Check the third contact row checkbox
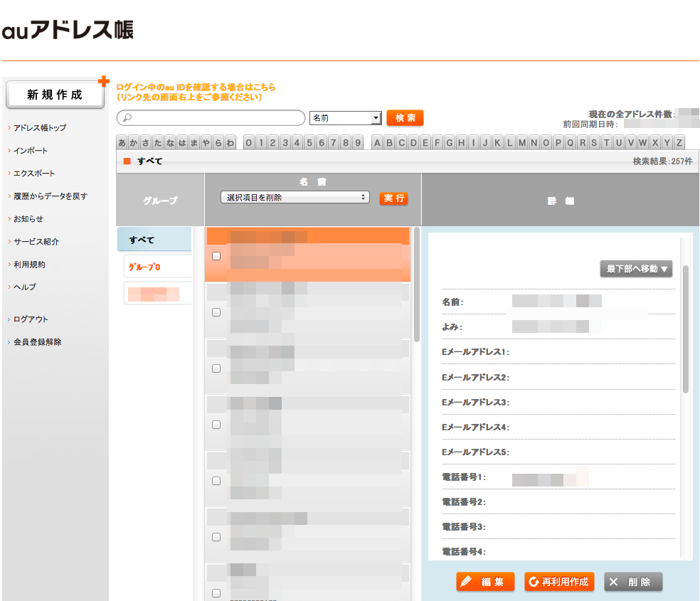 216,368
